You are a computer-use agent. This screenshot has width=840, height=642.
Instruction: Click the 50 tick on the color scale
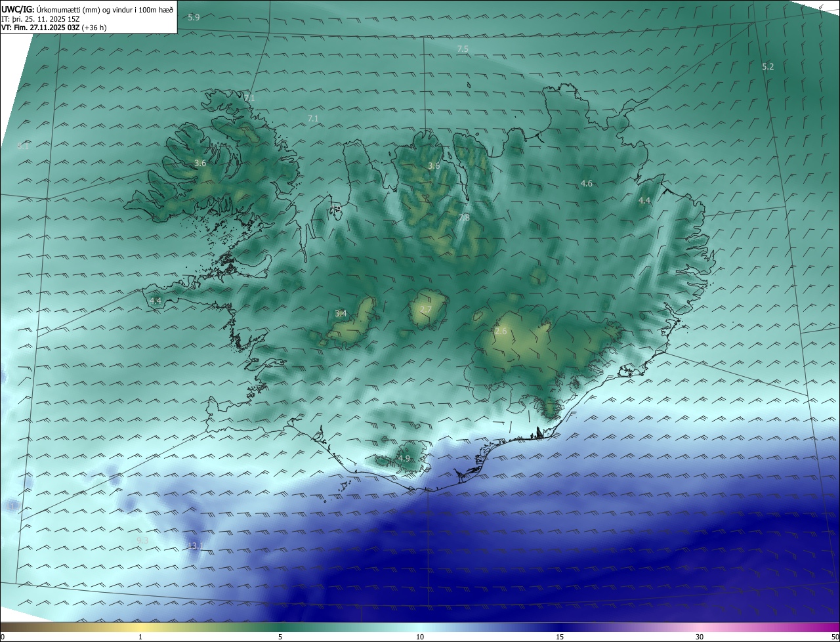[835, 637]
